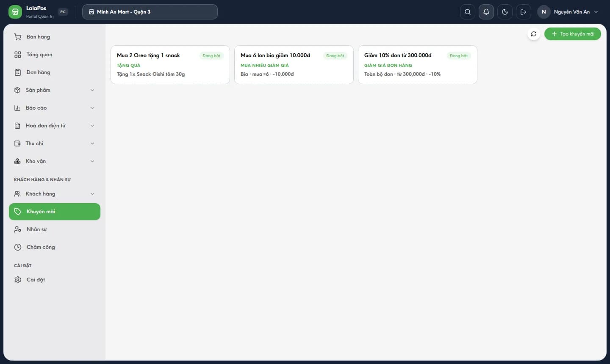Click the LalaPos green store logo
Screen dimensions: 610x364
15,12
